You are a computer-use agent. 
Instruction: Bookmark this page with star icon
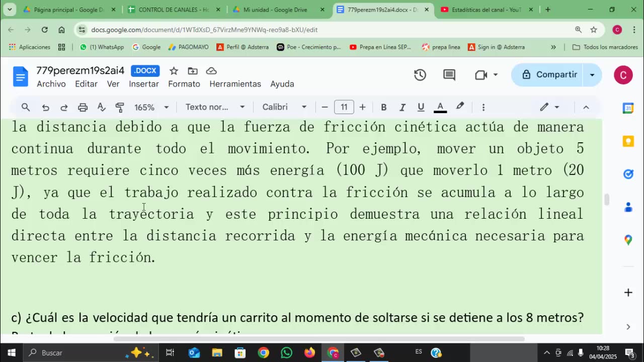point(594,30)
